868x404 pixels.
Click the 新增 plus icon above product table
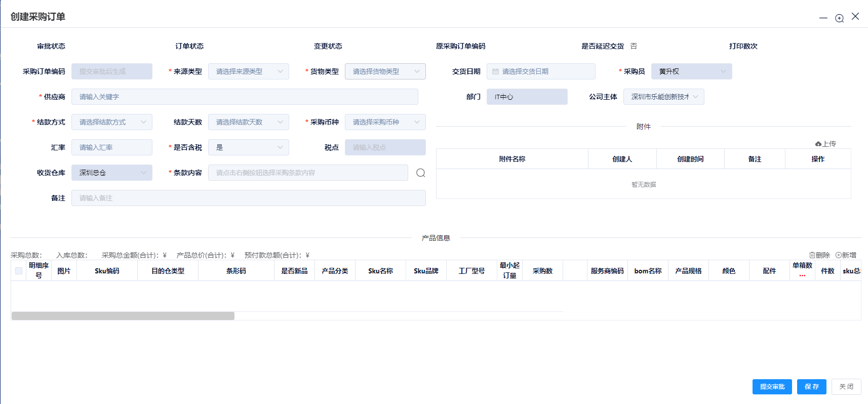click(x=839, y=255)
